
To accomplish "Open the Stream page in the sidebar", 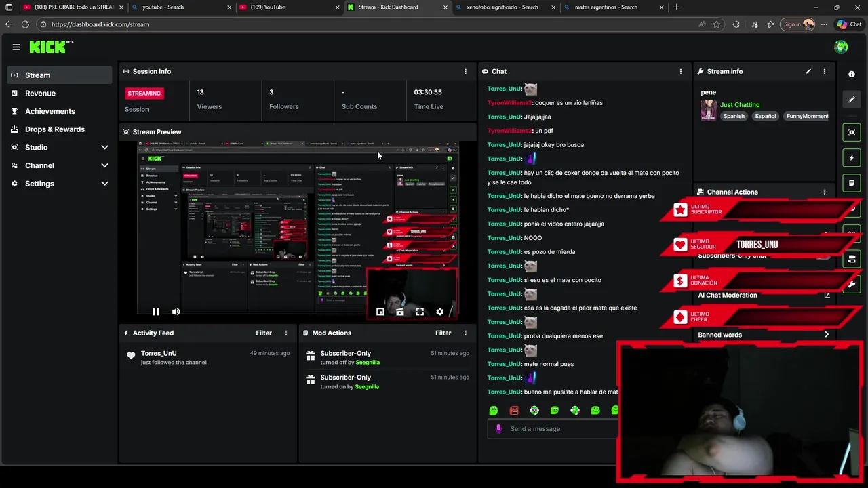I will 60,75.
